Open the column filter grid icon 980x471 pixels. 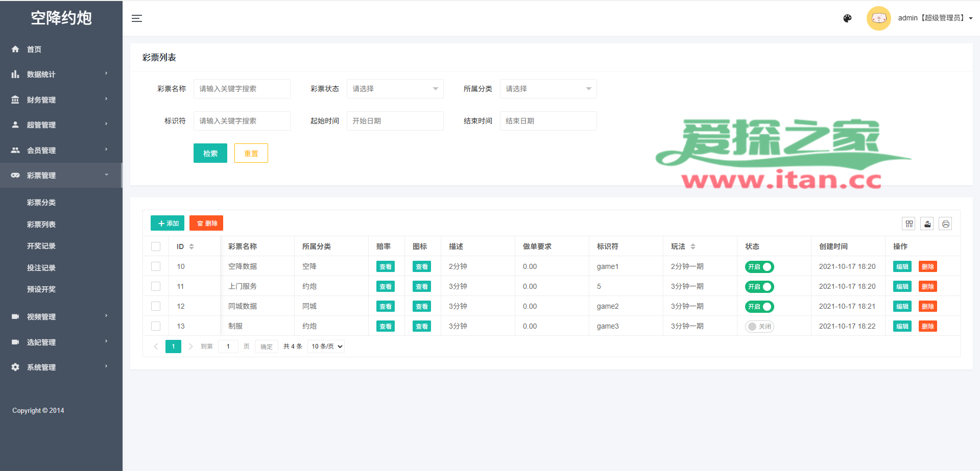tap(909, 224)
